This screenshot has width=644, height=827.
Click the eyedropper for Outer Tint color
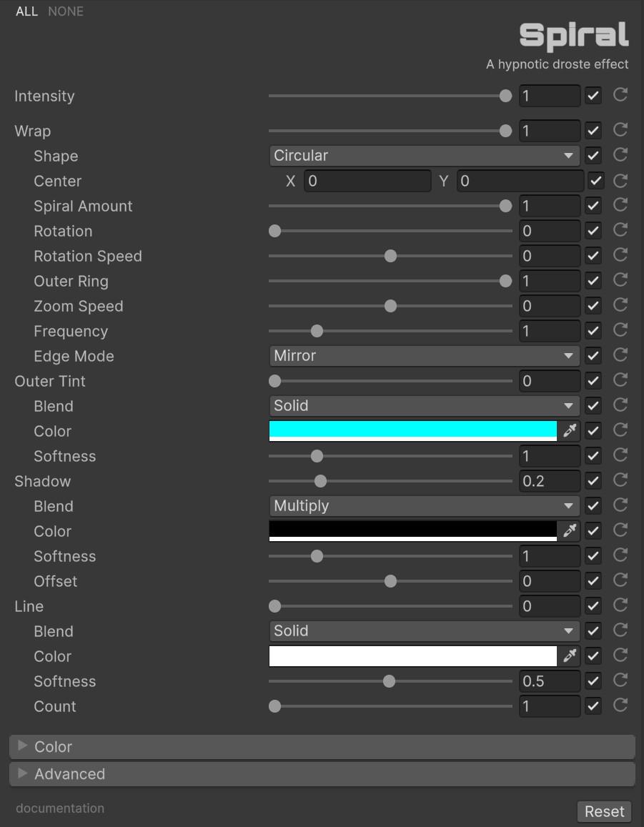coord(570,430)
